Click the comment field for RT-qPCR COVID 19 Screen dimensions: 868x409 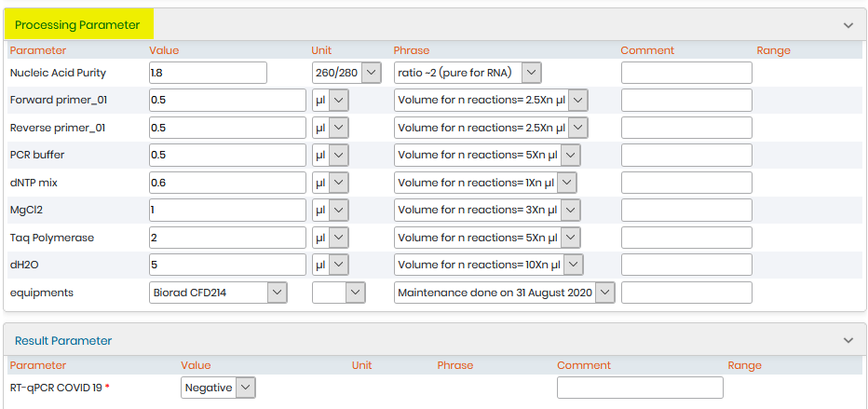click(x=640, y=388)
